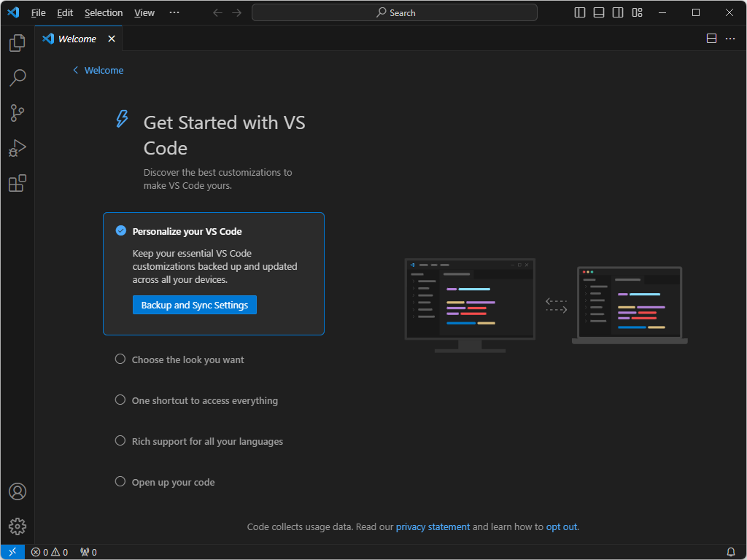Minimize the VS Code window
747x560 pixels.
[x=662, y=12]
